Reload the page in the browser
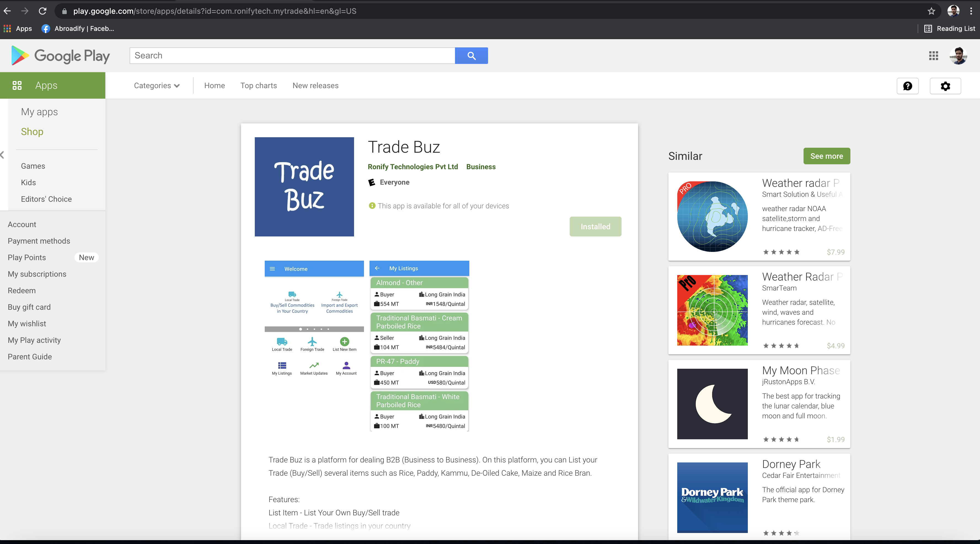 tap(43, 11)
